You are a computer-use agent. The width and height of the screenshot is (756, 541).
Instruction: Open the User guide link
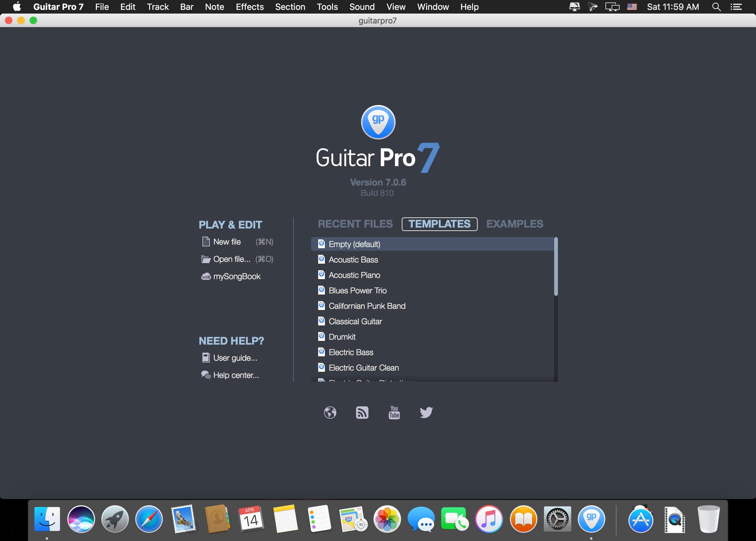click(x=235, y=358)
